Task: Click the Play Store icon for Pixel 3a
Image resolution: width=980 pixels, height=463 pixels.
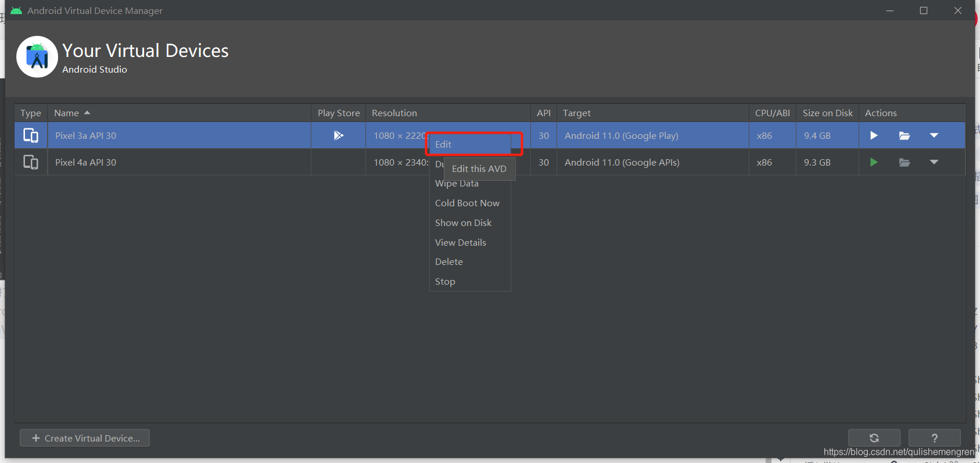Action: [x=339, y=135]
